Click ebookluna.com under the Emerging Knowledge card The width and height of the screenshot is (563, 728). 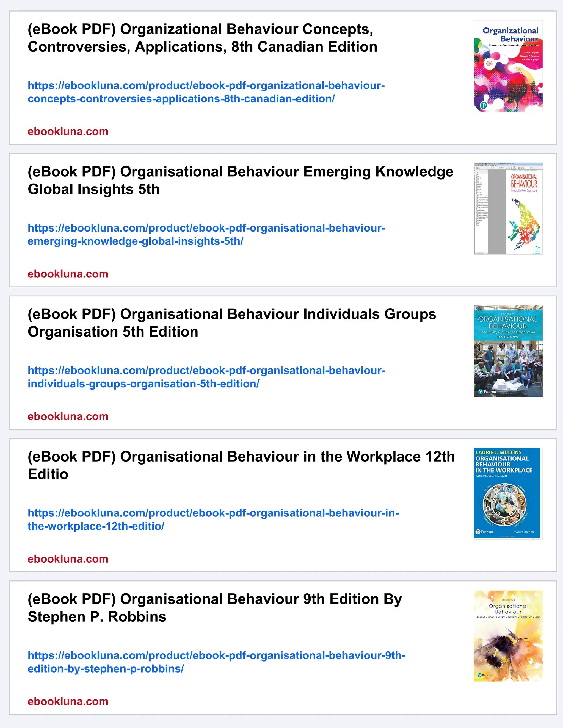pyautogui.click(x=68, y=274)
